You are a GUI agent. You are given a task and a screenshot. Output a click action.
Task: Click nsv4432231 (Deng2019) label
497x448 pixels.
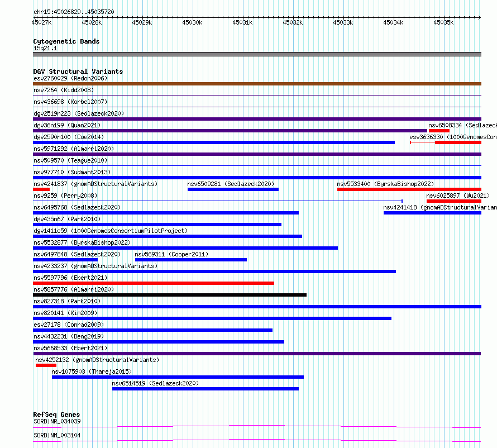pos(69,336)
